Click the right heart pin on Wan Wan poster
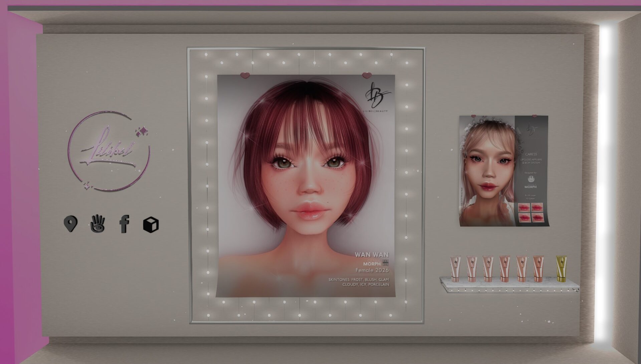 tap(367, 75)
